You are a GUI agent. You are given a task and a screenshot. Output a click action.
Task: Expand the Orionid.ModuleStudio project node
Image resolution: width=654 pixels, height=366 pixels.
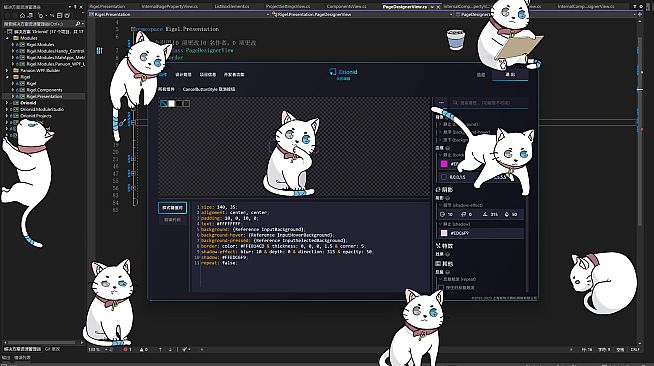7,109
